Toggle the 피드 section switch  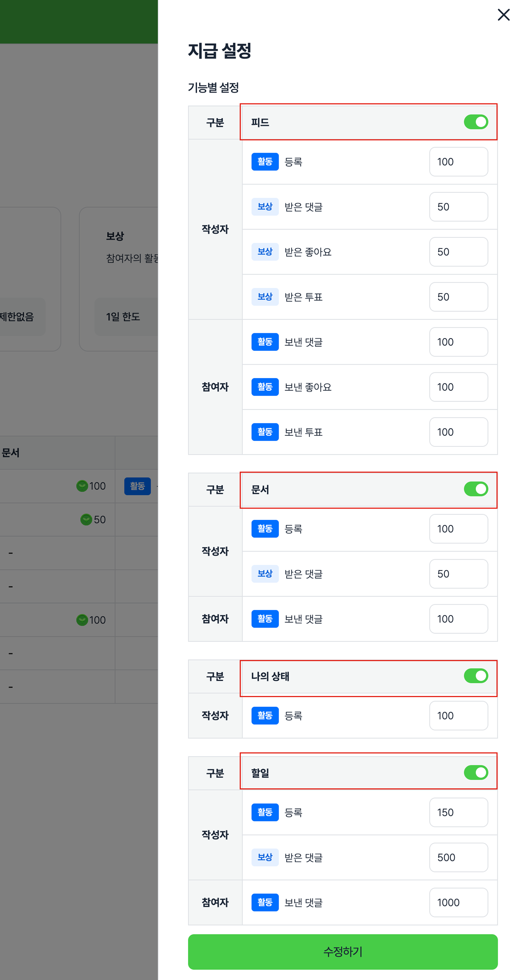(x=475, y=122)
